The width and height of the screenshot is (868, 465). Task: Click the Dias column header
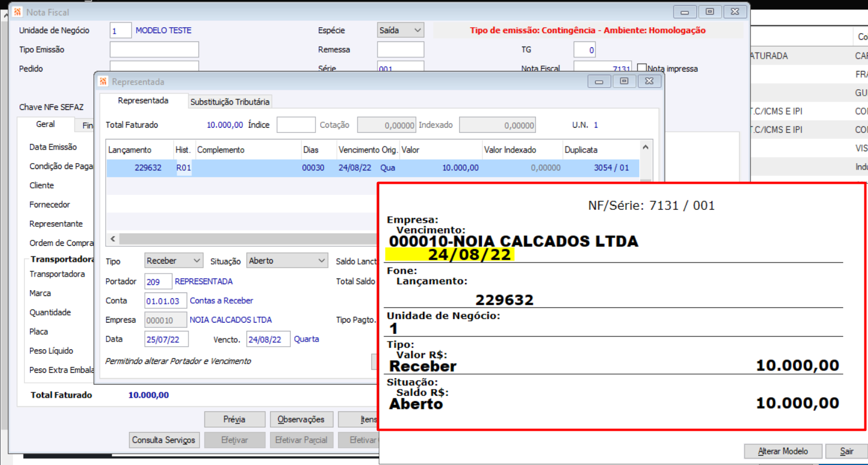(x=318, y=150)
